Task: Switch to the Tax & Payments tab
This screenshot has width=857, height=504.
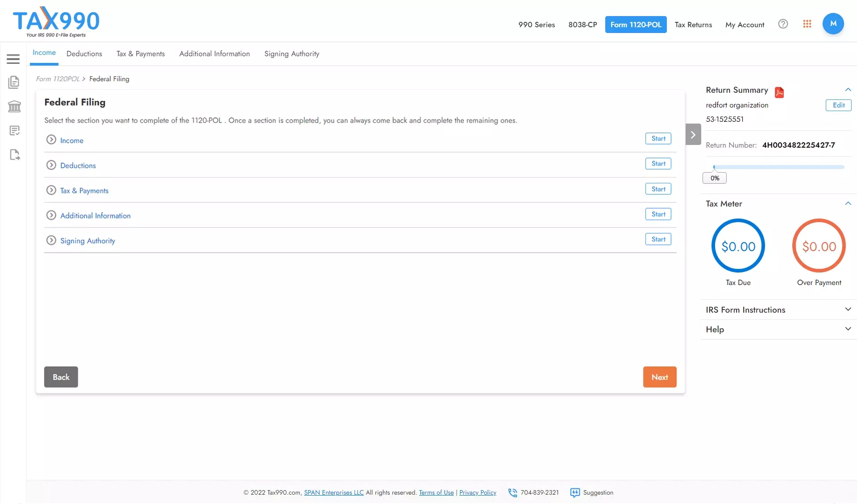Action: pyautogui.click(x=141, y=54)
